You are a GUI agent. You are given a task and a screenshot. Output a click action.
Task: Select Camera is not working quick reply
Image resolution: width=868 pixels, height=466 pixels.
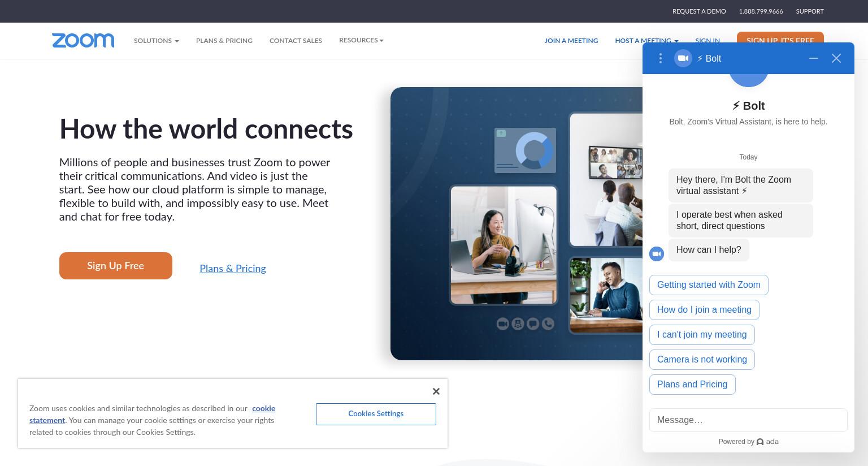(702, 360)
